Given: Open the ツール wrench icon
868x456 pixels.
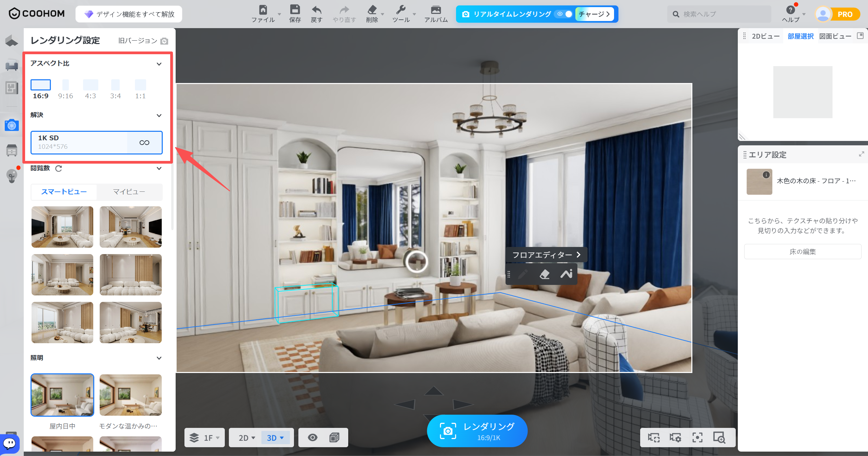Looking at the screenshot, I should point(401,9).
